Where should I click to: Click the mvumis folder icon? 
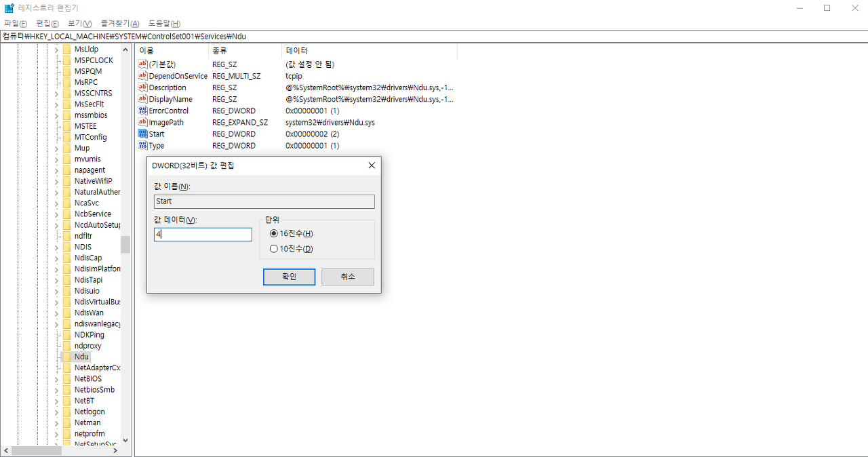point(66,159)
